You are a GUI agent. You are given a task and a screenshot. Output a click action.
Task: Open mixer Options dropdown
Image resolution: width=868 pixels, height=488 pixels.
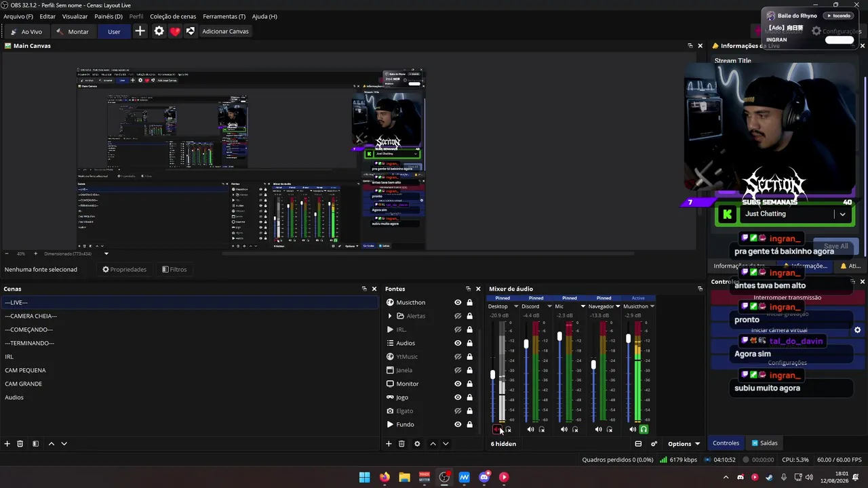[x=684, y=444]
